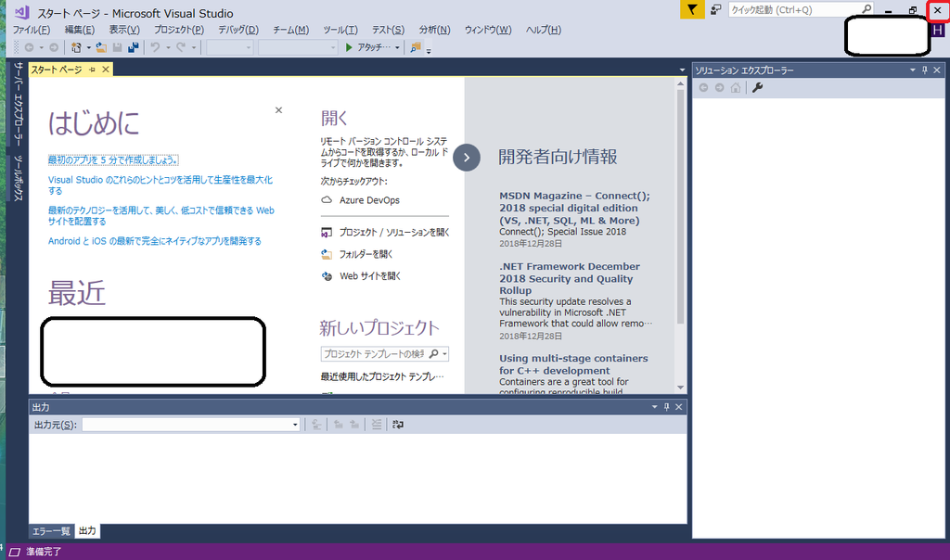
Task: Click the save toolbar icon
Action: tap(118, 47)
